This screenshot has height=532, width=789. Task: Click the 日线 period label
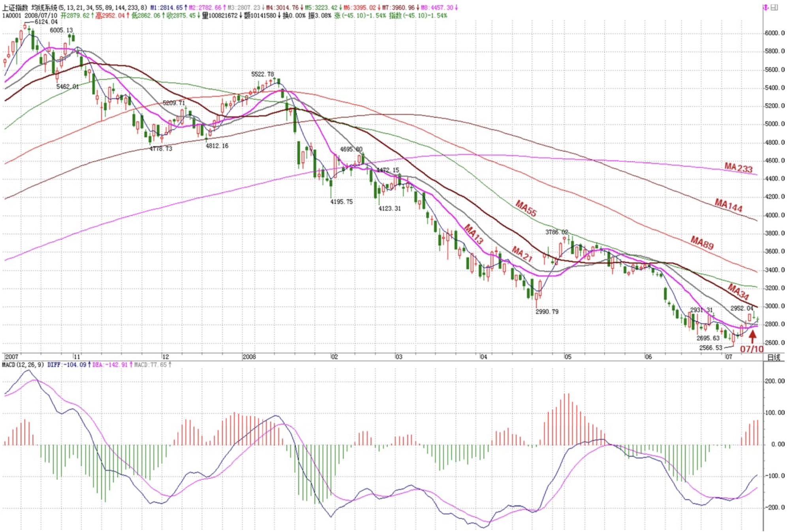pyautogui.click(x=774, y=357)
